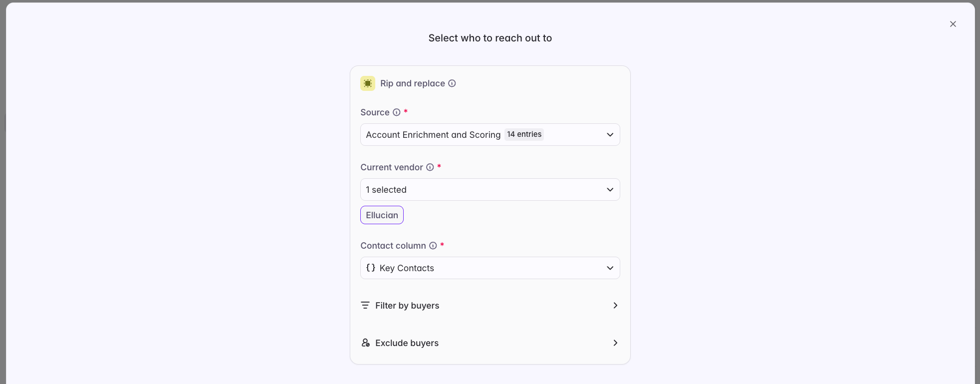Click the Contact column info icon
This screenshot has width=980, height=384.
point(433,246)
